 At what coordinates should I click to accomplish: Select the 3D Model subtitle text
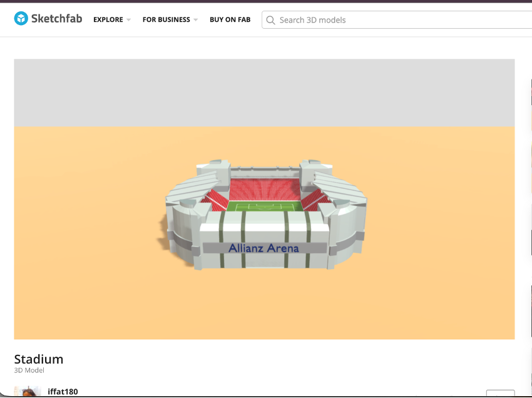coord(29,370)
